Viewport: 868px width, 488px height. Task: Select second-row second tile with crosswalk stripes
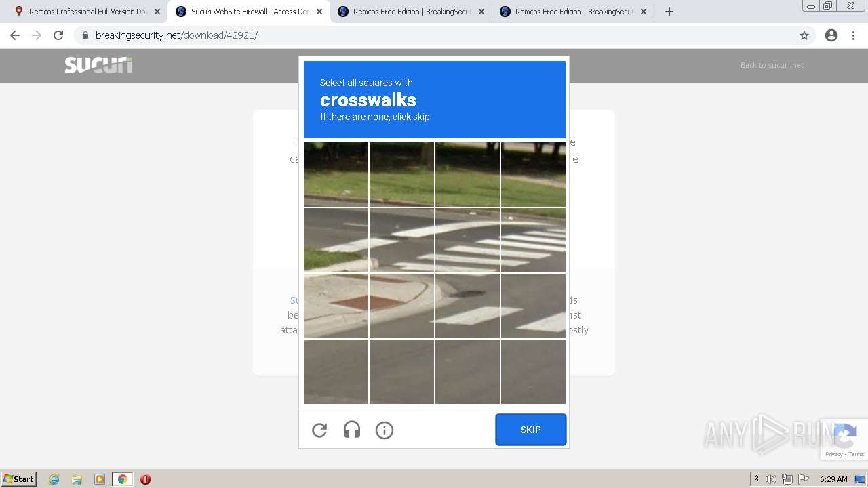pos(401,240)
